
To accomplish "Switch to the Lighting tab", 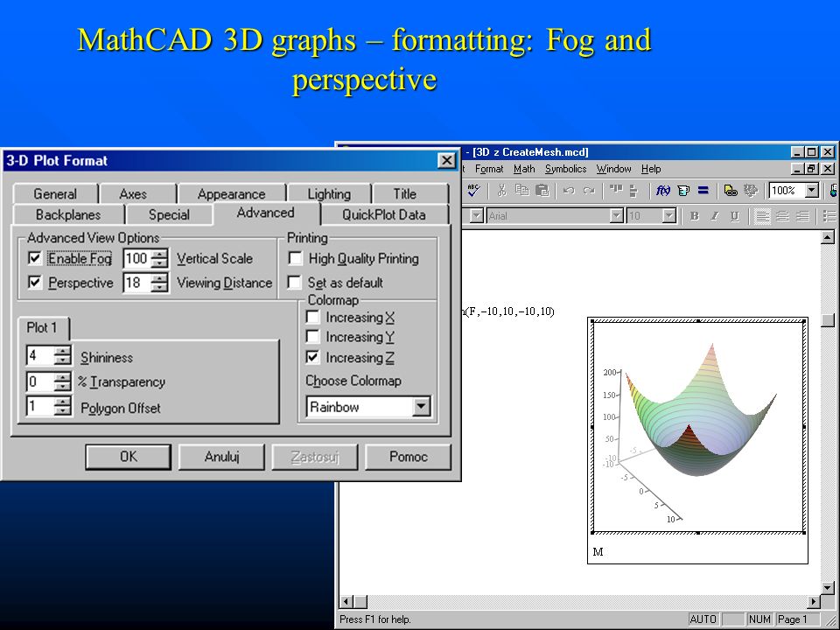I will (329, 194).
